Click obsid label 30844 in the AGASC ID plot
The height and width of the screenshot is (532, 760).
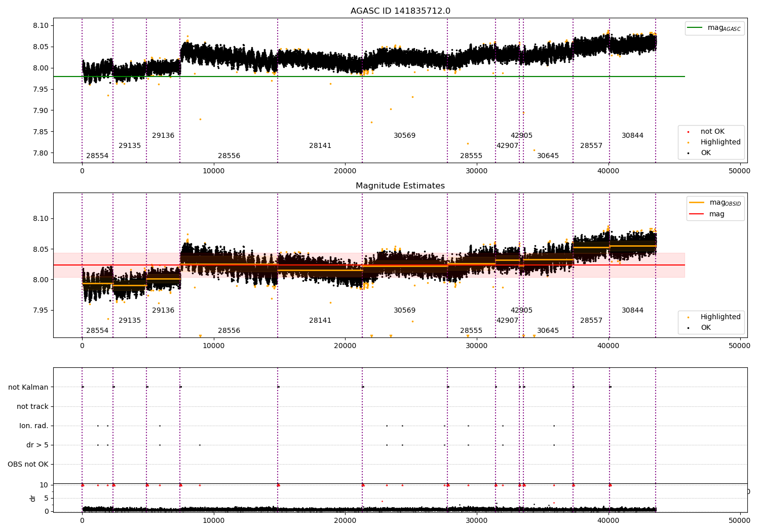coord(633,135)
